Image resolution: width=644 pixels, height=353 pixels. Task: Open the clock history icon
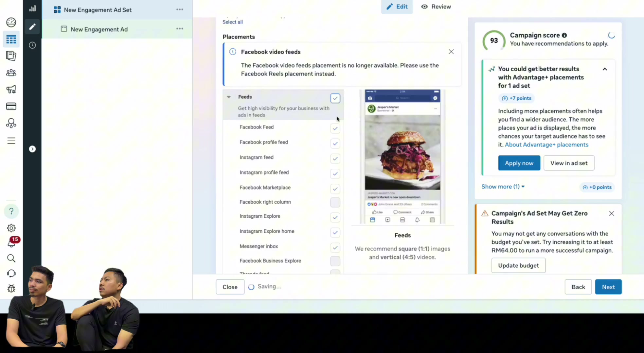(32, 45)
